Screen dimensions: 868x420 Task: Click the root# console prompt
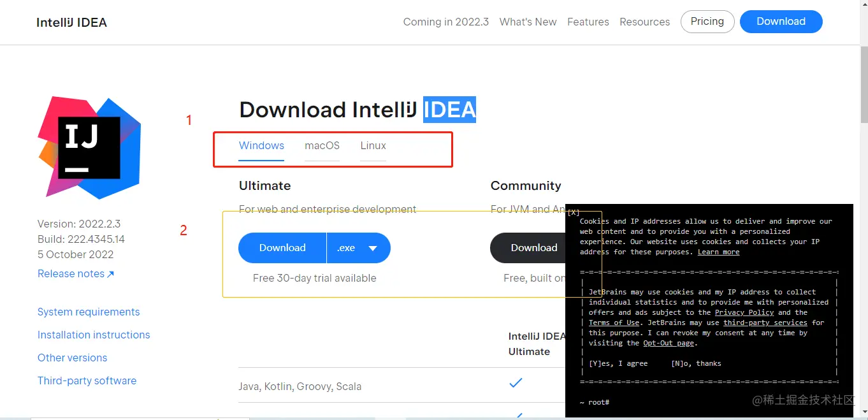pos(595,402)
